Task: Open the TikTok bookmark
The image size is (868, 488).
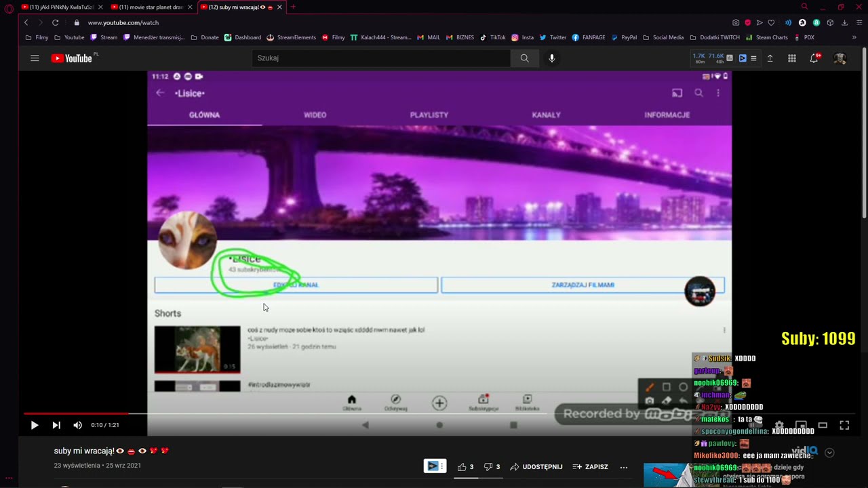Action: [x=493, y=37]
